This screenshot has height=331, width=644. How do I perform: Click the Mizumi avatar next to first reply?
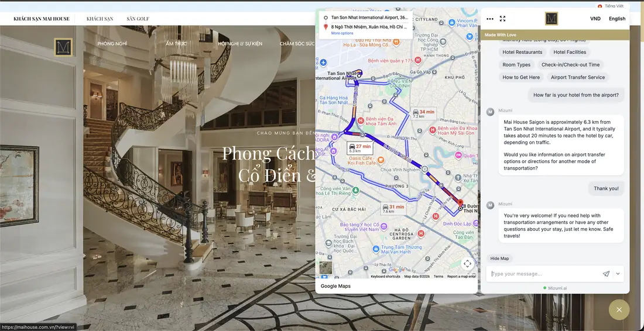point(490,112)
